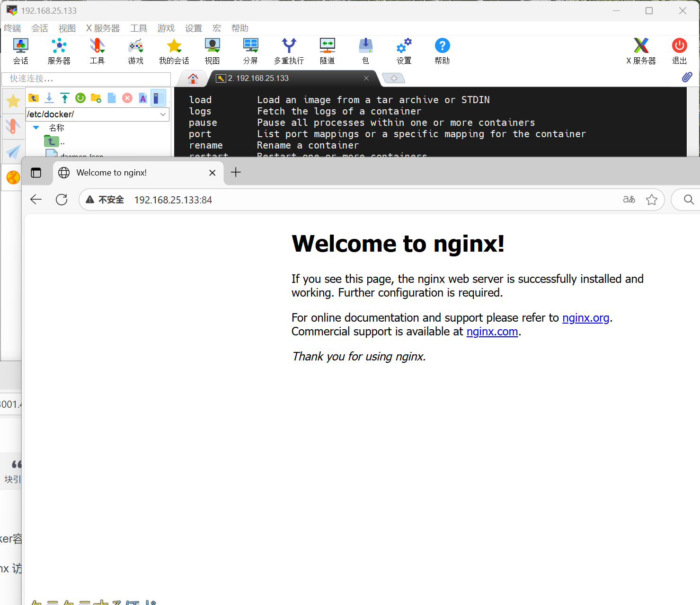The width and height of the screenshot is (700, 605).
Task: Click the browser search magnifier icon
Action: click(x=689, y=200)
